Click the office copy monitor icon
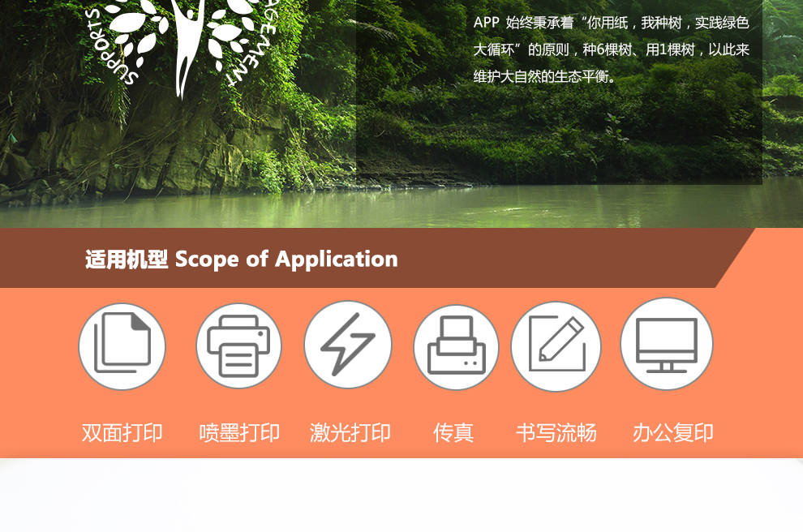Image resolution: width=803 pixels, height=532 pixels. (666, 344)
